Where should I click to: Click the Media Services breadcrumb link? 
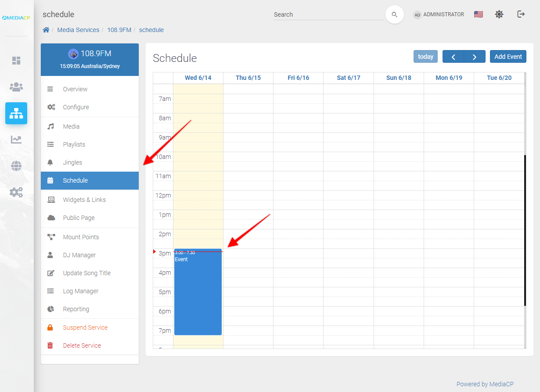(x=78, y=30)
